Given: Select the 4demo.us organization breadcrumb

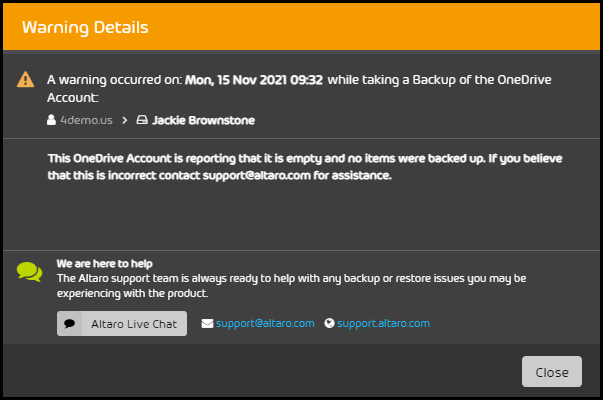Looking at the screenshot, I should 87,120.
